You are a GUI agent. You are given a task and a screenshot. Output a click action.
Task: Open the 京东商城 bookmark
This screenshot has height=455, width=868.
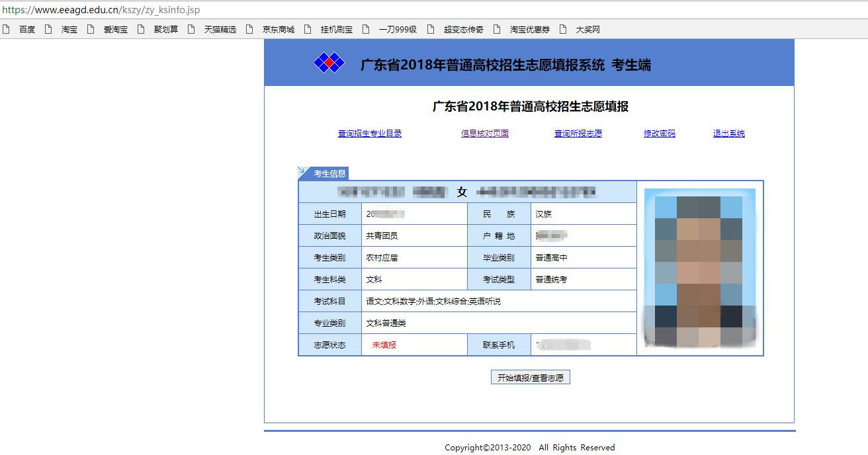(x=278, y=30)
